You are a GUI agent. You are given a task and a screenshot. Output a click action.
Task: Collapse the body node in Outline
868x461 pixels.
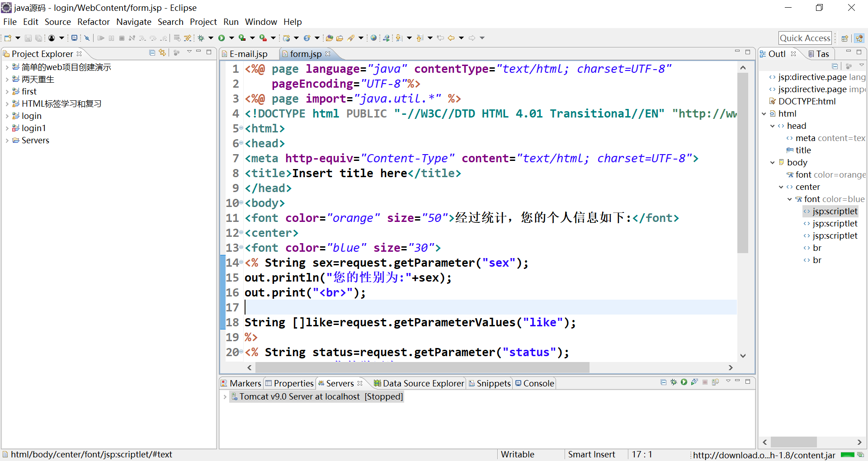pos(773,163)
